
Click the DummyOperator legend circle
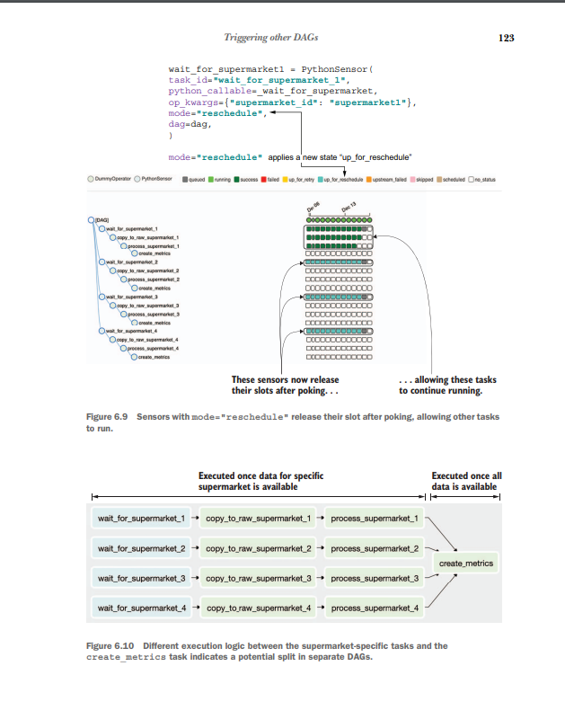coord(88,179)
